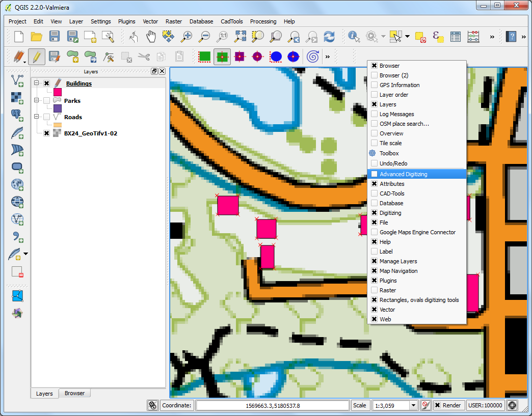Zoom to full extent of map

coord(240,37)
